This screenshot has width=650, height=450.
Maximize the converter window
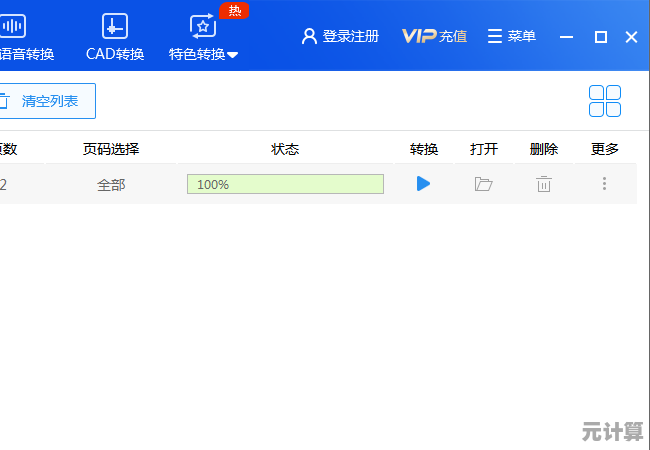(600, 37)
